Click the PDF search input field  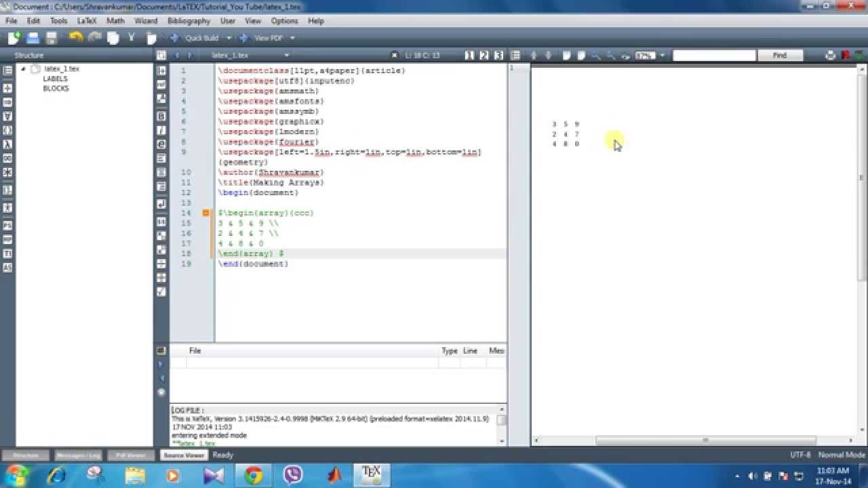click(714, 56)
